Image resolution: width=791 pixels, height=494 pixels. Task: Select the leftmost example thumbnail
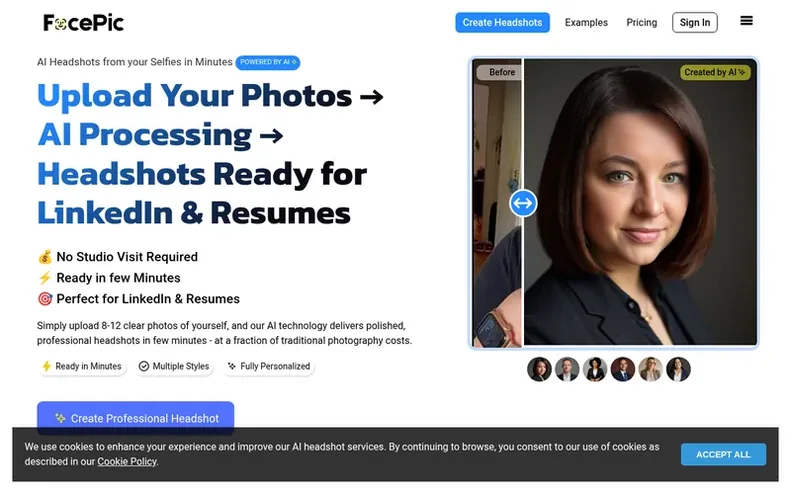pos(539,369)
